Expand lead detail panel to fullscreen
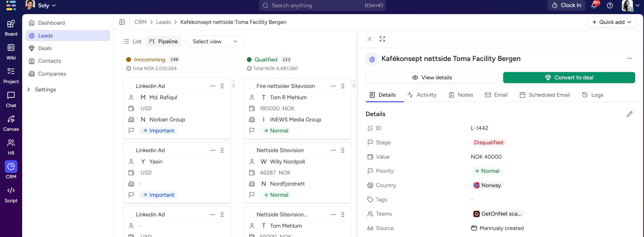This screenshot has height=237, width=644. (x=382, y=39)
